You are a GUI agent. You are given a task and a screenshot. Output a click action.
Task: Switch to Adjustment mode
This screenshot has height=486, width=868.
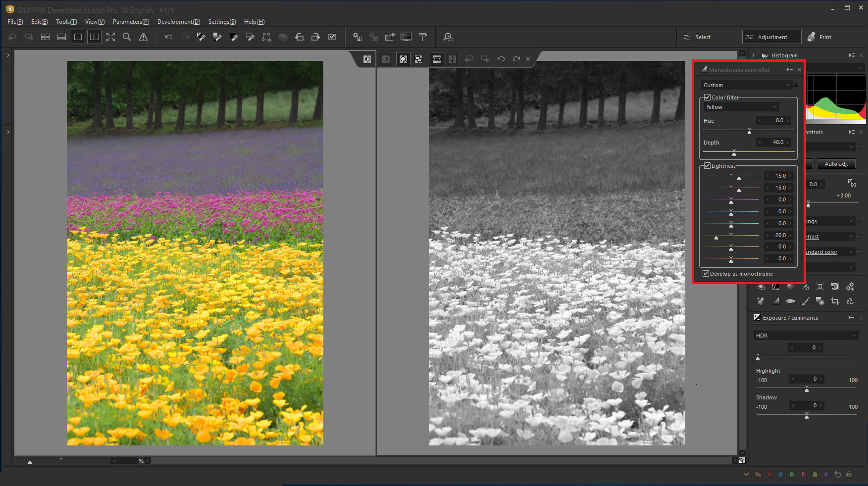(771, 37)
